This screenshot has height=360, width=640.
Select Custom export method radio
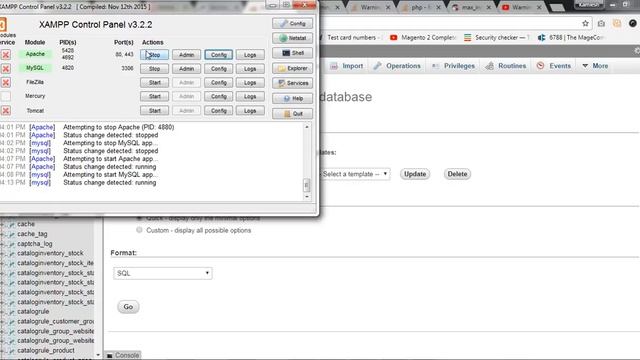pyautogui.click(x=139, y=230)
